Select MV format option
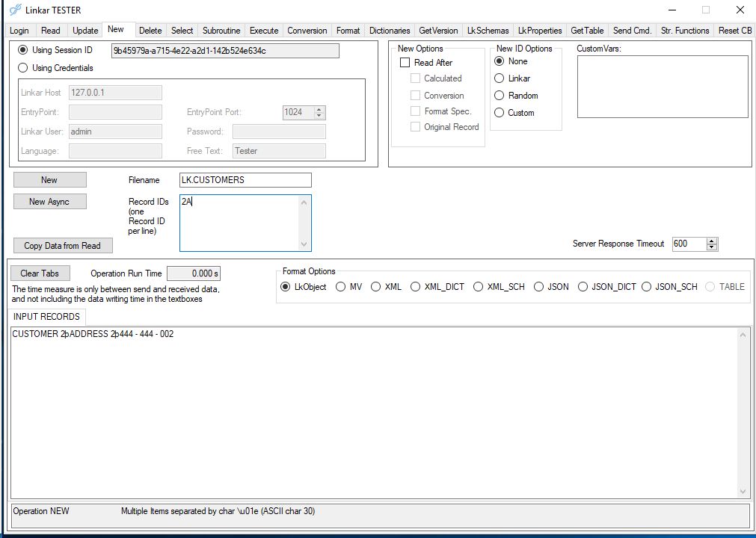The width and height of the screenshot is (756, 538). (x=348, y=287)
